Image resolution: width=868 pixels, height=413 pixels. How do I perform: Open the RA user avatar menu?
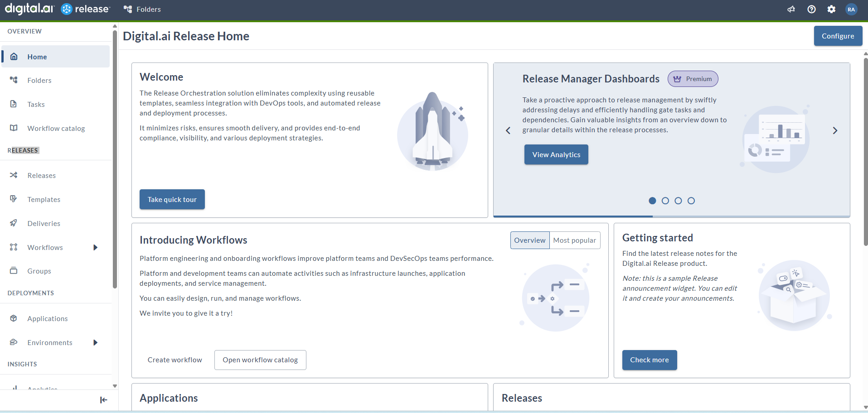851,9
